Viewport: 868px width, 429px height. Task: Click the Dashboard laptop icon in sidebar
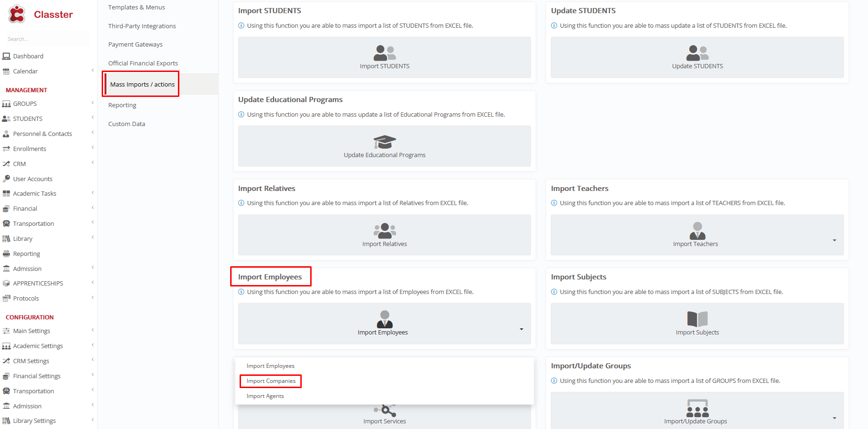tap(7, 56)
